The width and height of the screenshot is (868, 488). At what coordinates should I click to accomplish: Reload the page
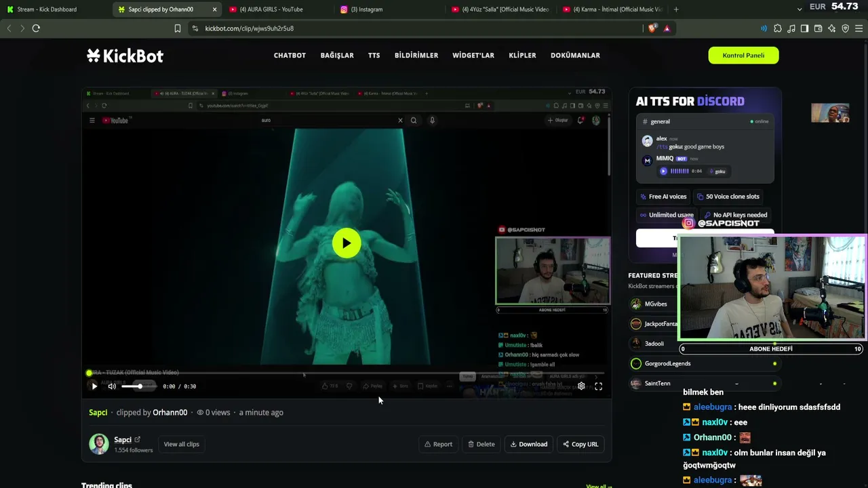click(36, 28)
